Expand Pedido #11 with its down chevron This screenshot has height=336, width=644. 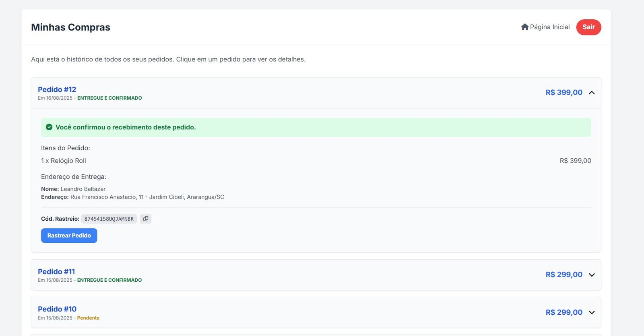point(591,275)
